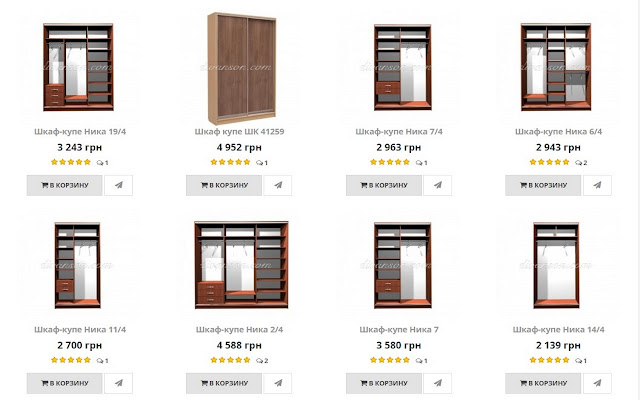The width and height of the screenshot is (640, 400).
Task: Click paper-plane icon for Шкаф-купе Ника 7
Action: coord(437,383)
